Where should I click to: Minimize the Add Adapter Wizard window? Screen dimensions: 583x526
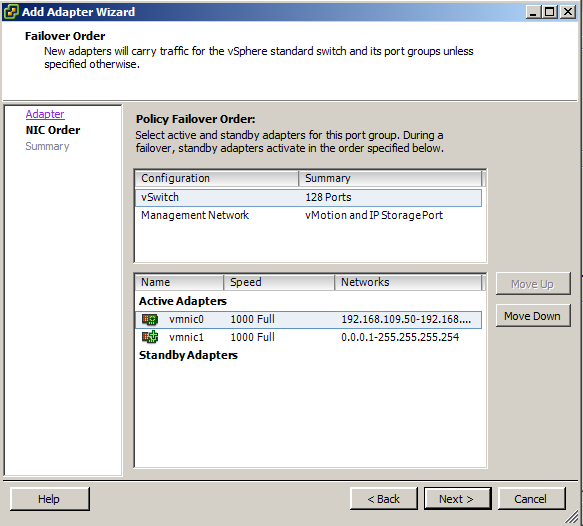click(x=534, y=12)
